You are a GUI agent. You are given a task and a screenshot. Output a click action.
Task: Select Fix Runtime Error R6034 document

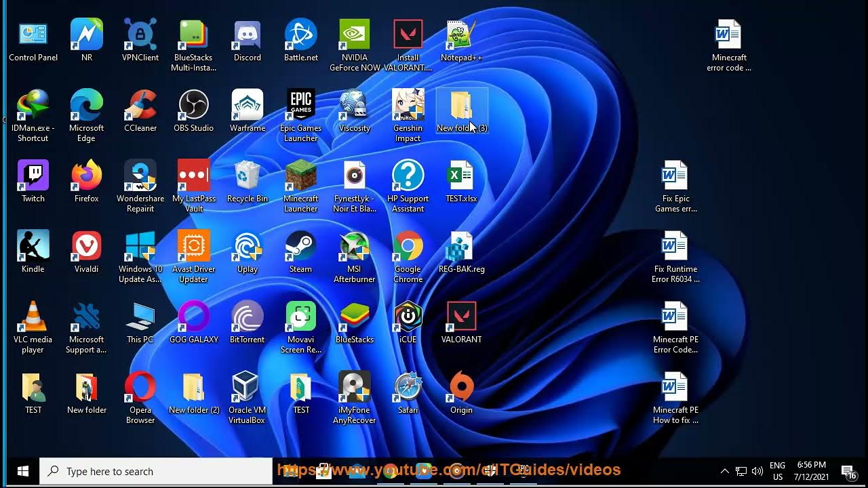675,257
